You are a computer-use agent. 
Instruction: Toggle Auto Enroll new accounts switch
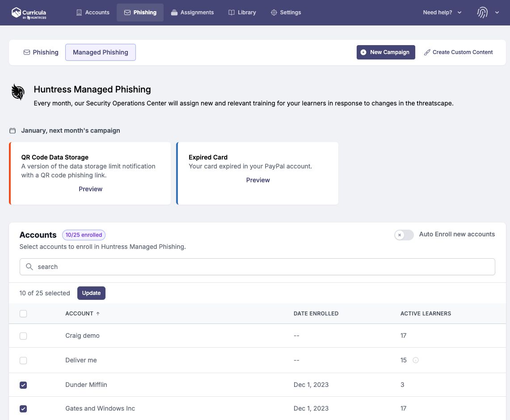[x=404, y=235]
